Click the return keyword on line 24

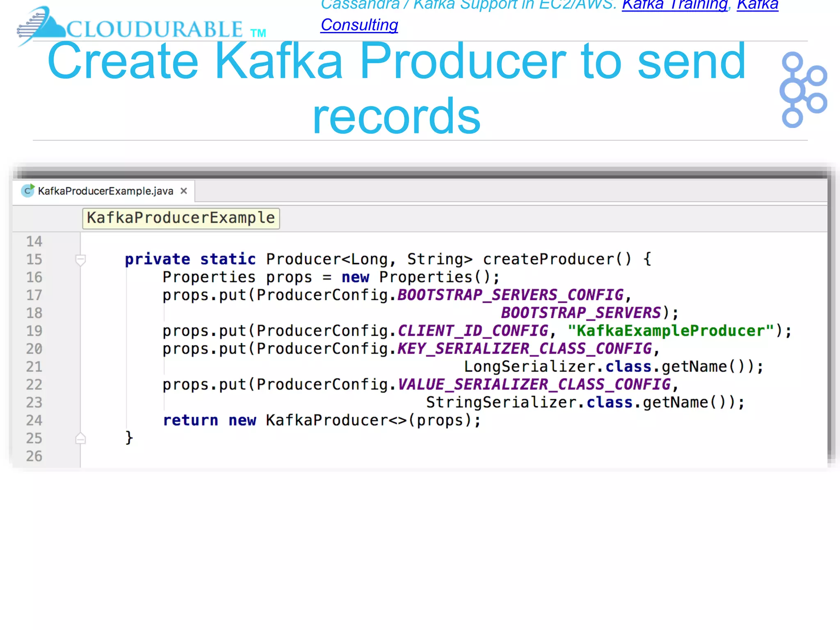pos(190,420)
